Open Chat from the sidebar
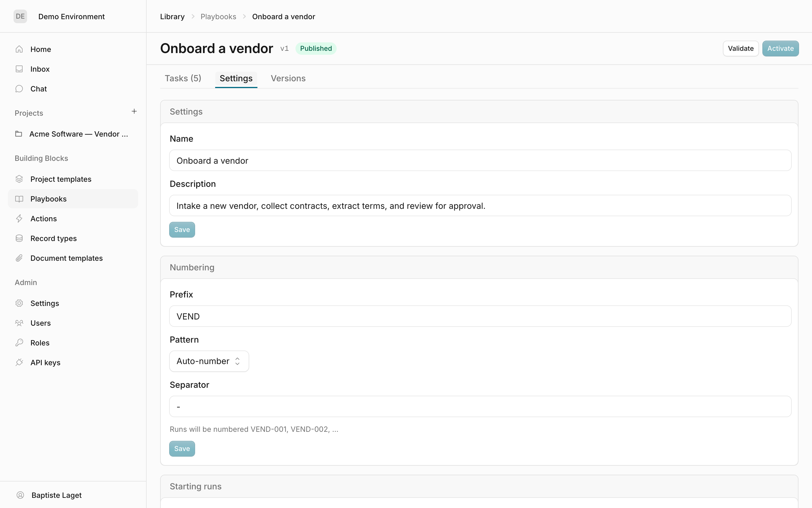The height and width of the screenshot is (508, 812). 73,89
